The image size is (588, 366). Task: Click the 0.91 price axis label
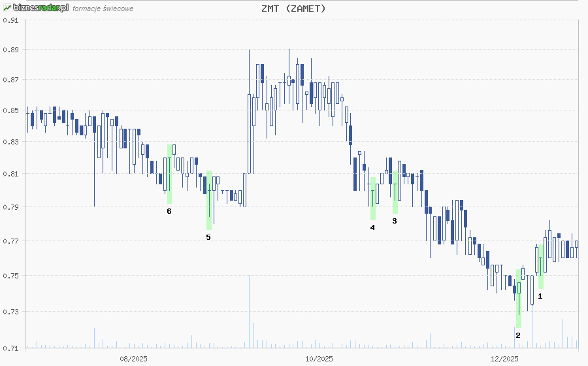pyautogui.click(x=10, y=20)
